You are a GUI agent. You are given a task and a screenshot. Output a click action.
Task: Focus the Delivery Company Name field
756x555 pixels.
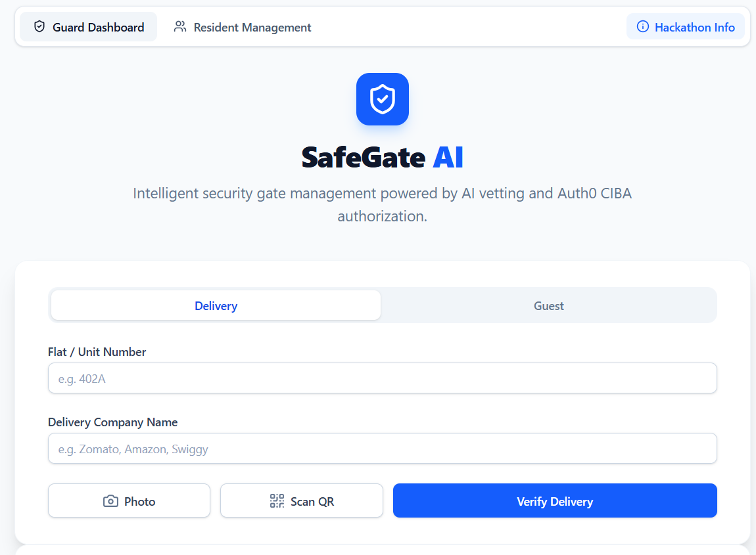click(383, 449)
